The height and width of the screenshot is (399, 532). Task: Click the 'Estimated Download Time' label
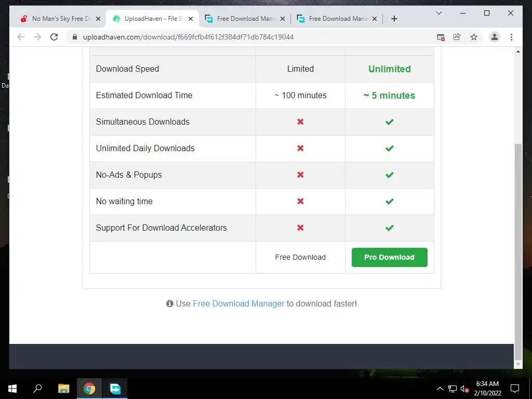point(144,96)
